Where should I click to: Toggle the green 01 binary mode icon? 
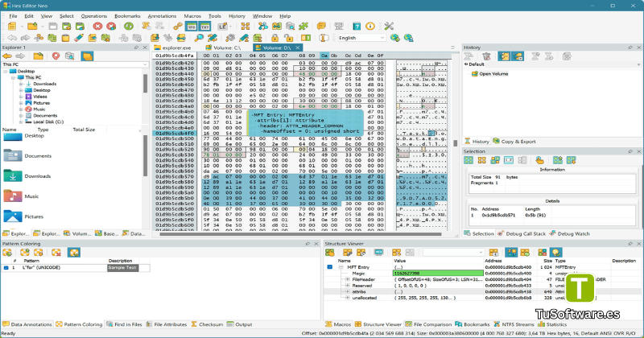tap(306, 38)
